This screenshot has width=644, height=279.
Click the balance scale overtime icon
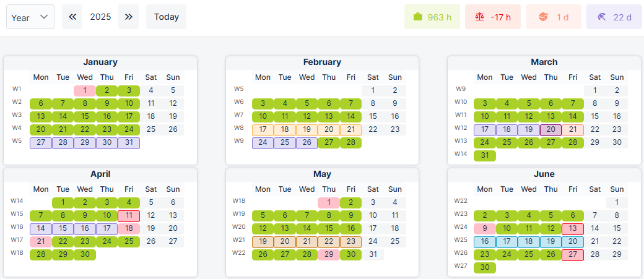479,17
